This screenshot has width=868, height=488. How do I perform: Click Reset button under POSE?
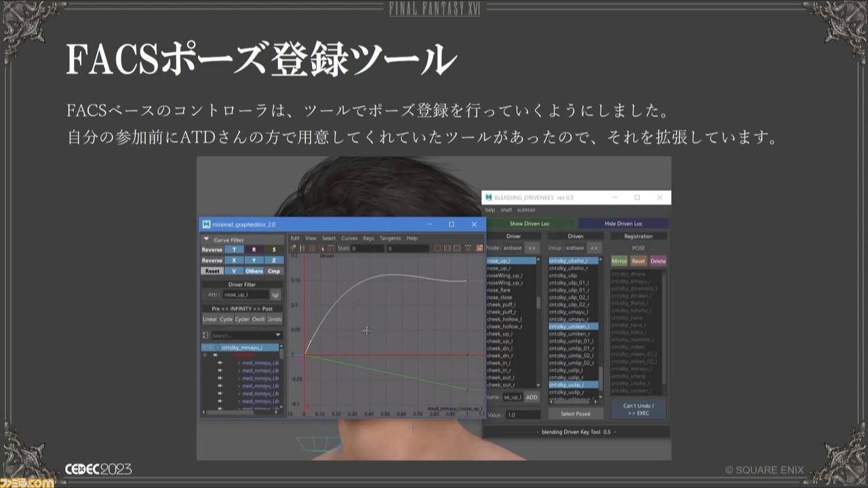coord(639,261)
